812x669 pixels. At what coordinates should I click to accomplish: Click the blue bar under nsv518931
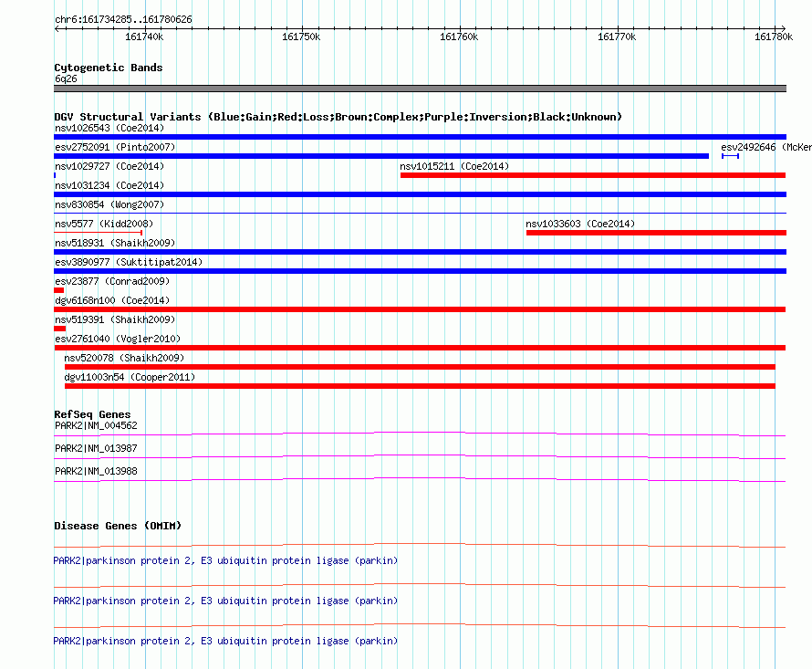[420, 252]
